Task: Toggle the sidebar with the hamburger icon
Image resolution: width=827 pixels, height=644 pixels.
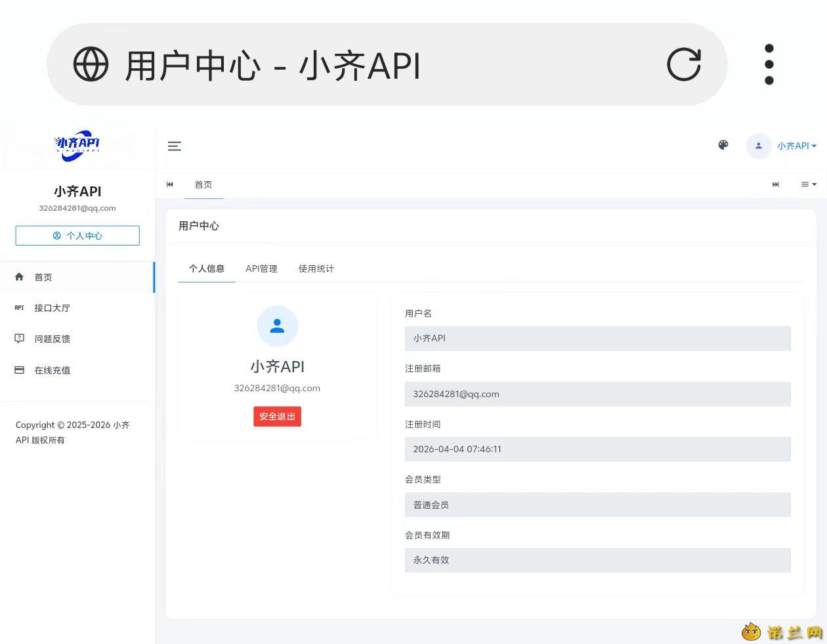Action: click(175, 146)
